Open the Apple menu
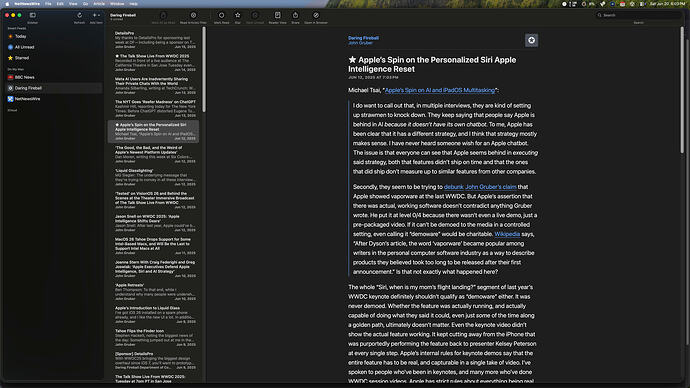This screenshot has width=690, height=388. point(7,4)
